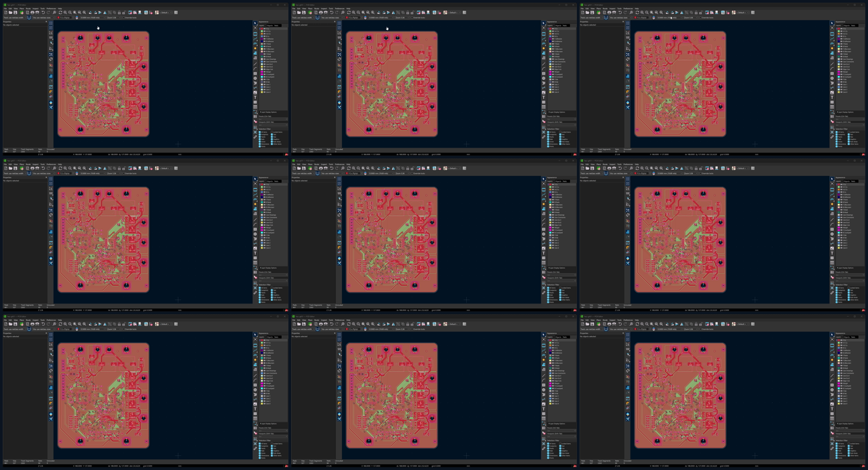This screenshot has width=868, height=470.
Task: Toggle Graphics filter checkbox in the middle-right window
Action: [x=849, y=295]
